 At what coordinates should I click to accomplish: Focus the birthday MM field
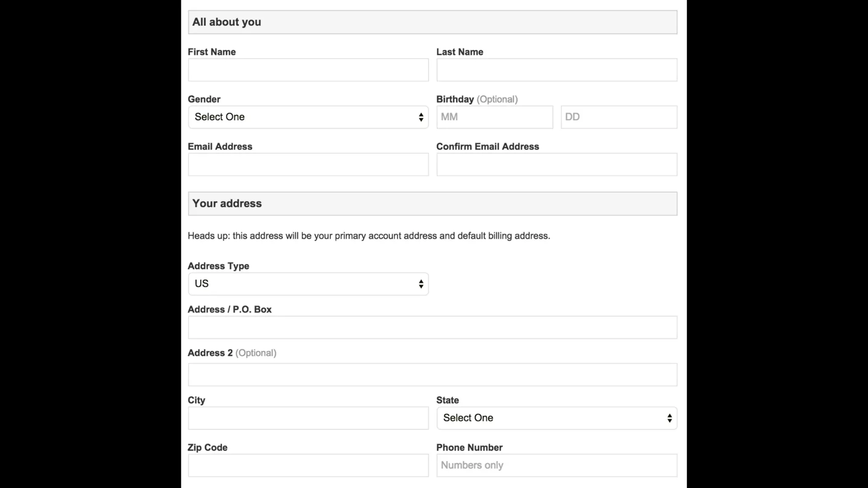[494, 117]
